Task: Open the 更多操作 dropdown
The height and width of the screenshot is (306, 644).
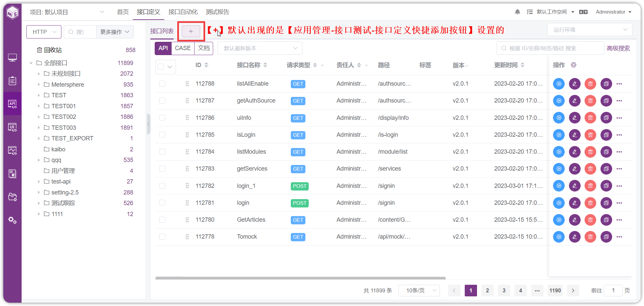Action: 115,32
